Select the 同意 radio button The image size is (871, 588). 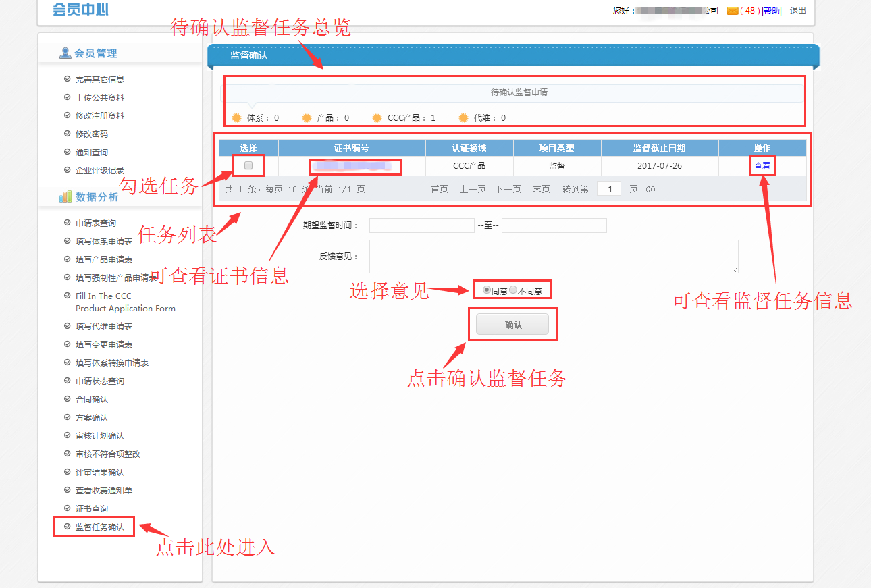[487, 290]
